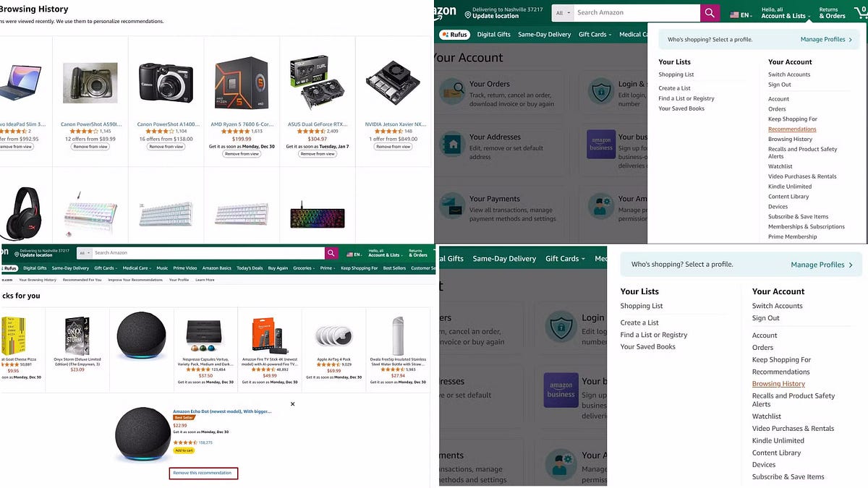
Task: Open Account & Lists dropdown on Picks for you page
Action: [x=384, y=253]
